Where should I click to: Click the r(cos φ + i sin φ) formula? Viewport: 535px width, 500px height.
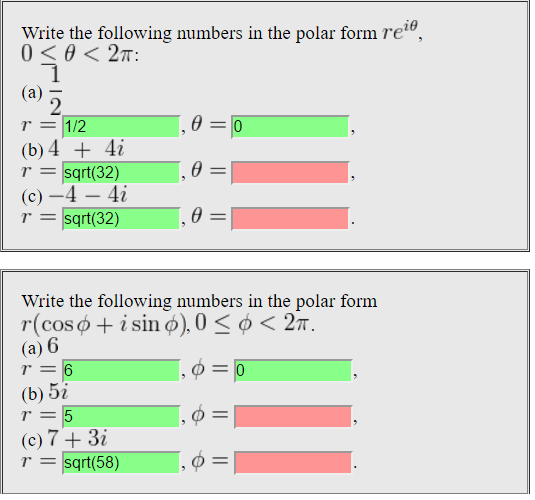click(x=104, y=324)
